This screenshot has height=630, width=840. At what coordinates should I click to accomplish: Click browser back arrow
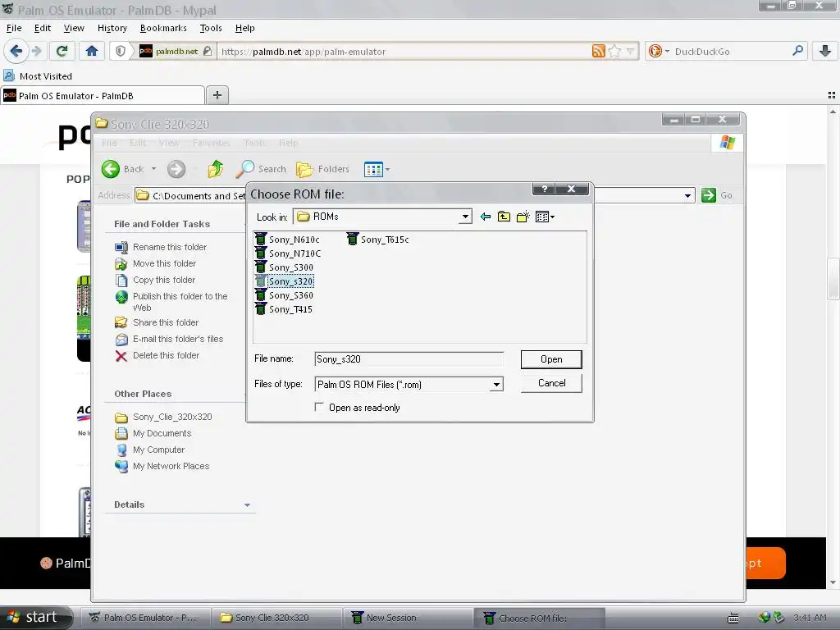click(x=16, y=52)
